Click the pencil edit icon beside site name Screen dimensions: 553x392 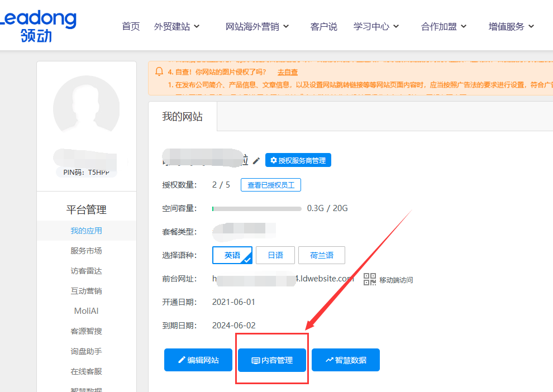256,161
